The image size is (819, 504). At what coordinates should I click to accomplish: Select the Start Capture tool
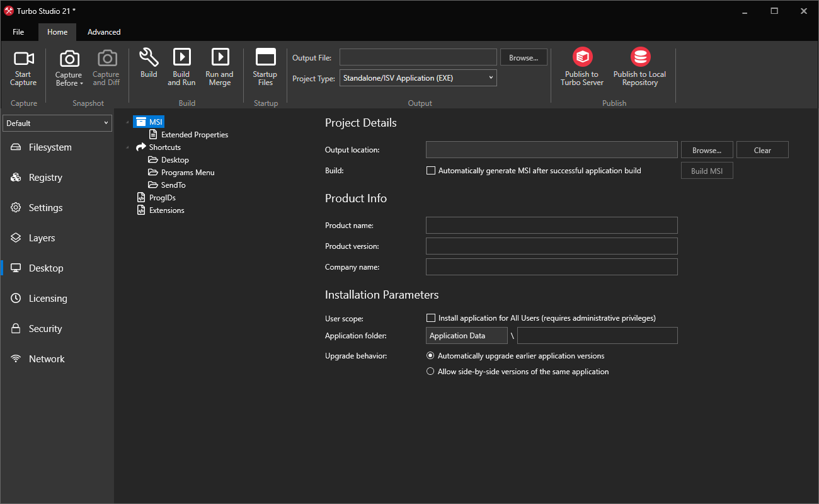point(23,66)
